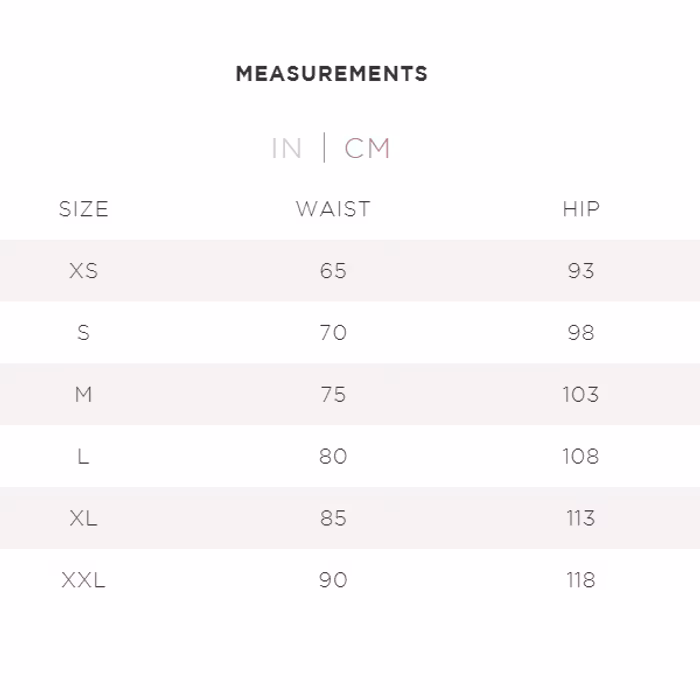Image resolution: width=700 pixels, height=700 pixels.
Task: Select the XS size row label
Action: [x=83, y=271]
